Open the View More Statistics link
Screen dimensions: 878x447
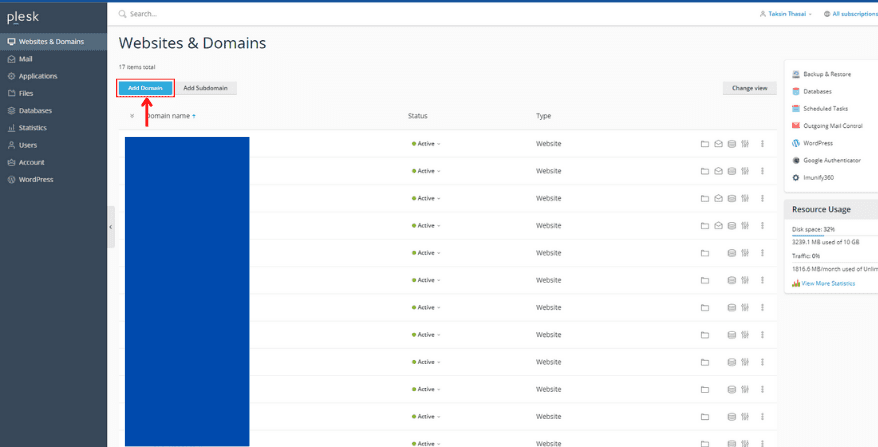828,283
